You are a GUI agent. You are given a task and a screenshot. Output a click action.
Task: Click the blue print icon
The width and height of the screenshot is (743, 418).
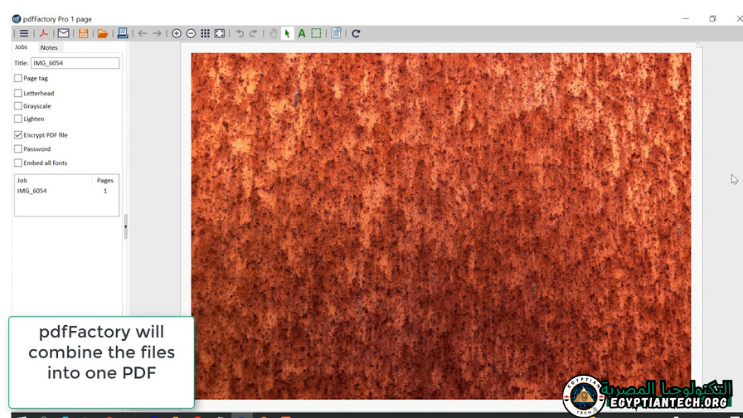[122, 33]
